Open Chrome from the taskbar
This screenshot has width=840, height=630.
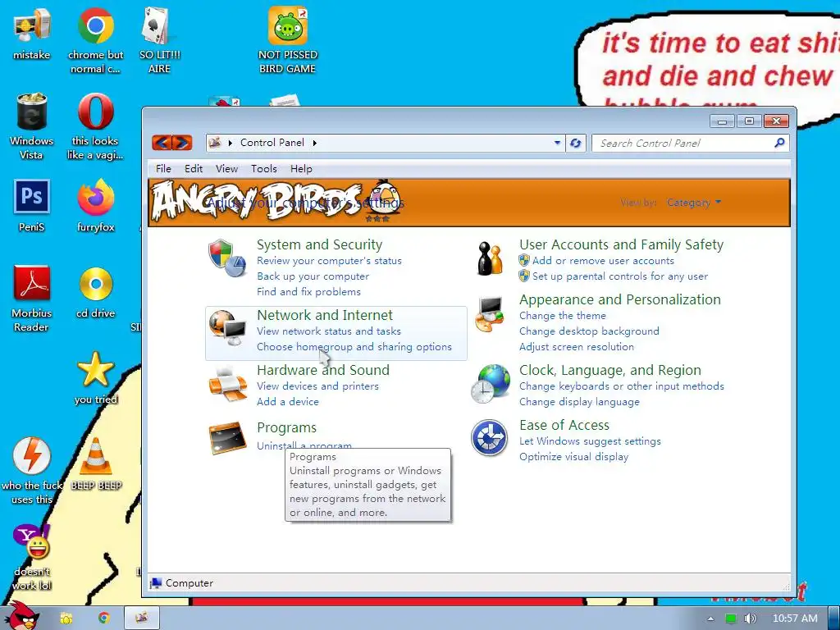(103, 619)
